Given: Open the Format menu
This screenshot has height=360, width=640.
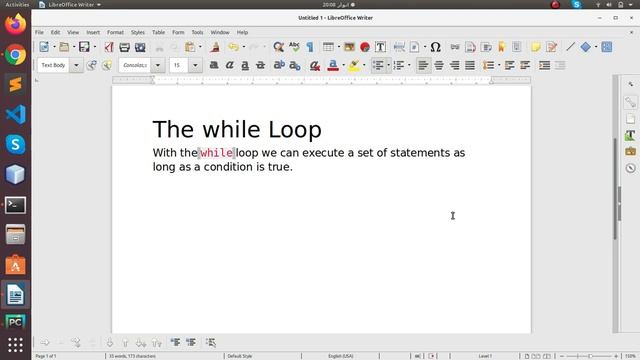Looking at the screenshot, I should (x=115, y=32).
